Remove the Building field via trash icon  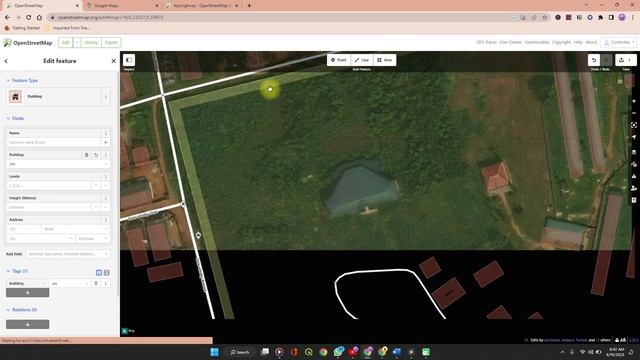87,155
